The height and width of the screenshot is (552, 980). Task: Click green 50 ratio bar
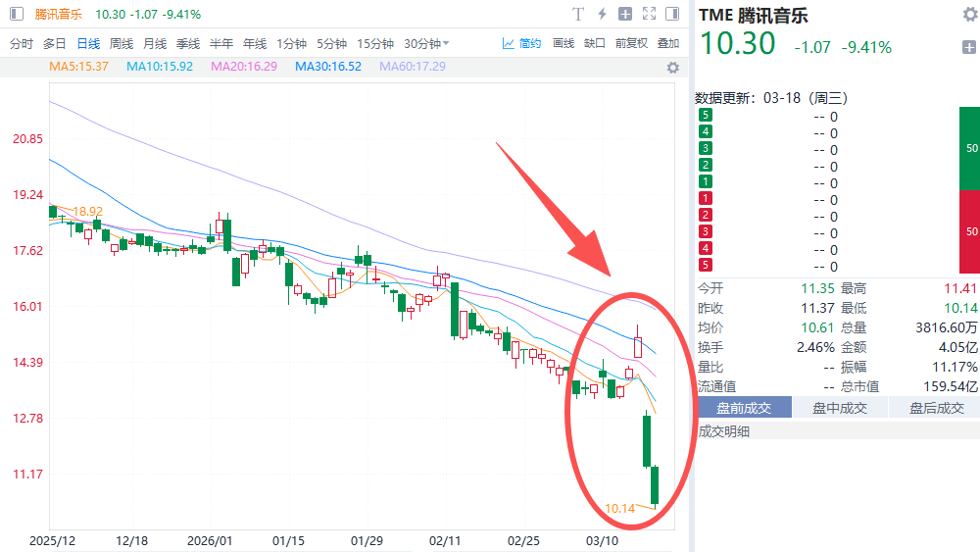coord(970,148)
